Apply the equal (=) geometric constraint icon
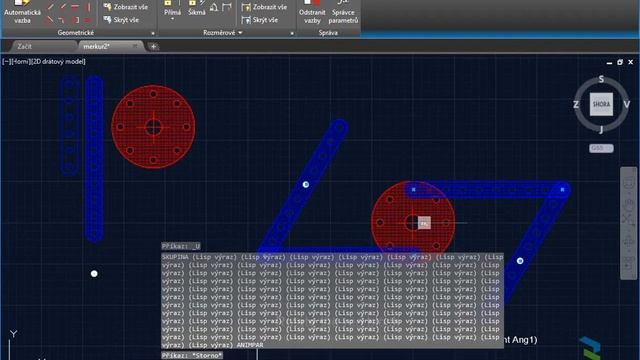This screenshot has width=640, height=360. click(x=87, y=20)
